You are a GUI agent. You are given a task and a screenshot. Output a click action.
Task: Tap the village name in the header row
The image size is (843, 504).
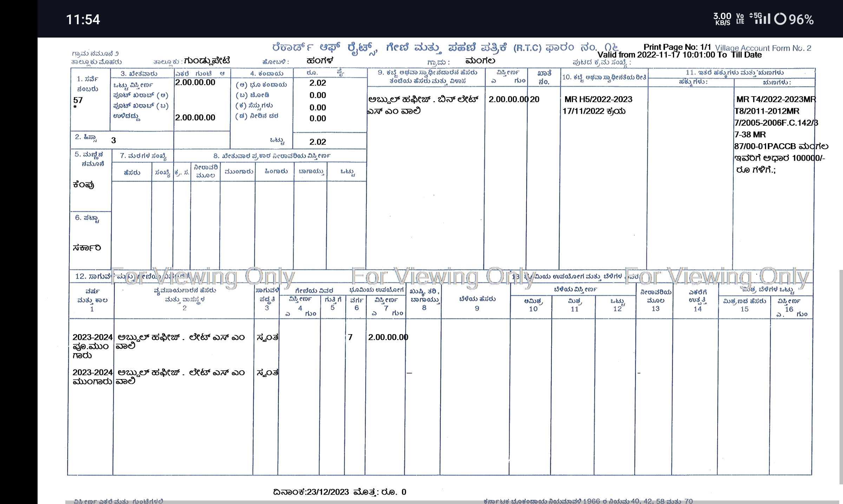[x=480, y=61]
